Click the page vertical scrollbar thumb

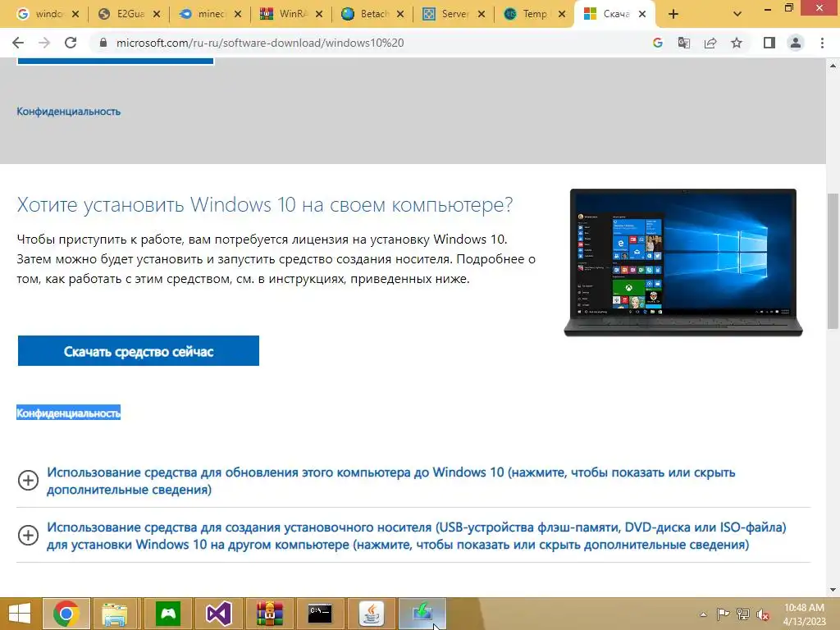(833, 261)
